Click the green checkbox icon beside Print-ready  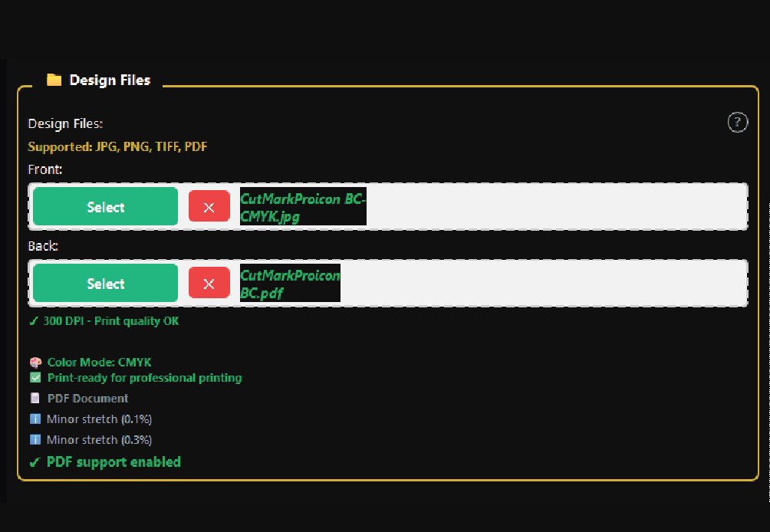pyautogui.click(x=35, y=378)
